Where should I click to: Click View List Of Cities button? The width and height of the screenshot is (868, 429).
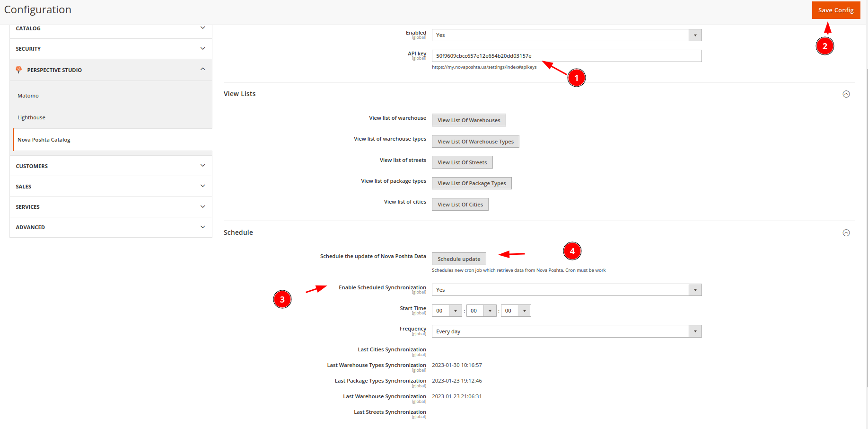coord(460,205)
